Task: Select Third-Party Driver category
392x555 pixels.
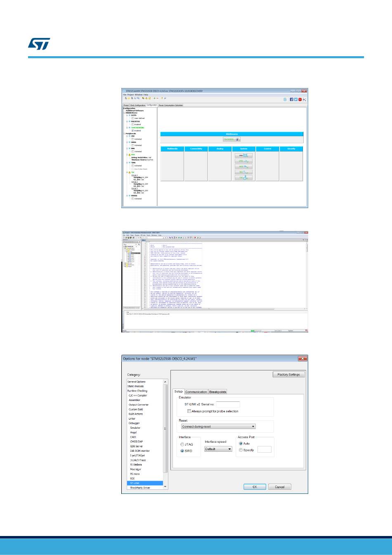Action: 140,488
